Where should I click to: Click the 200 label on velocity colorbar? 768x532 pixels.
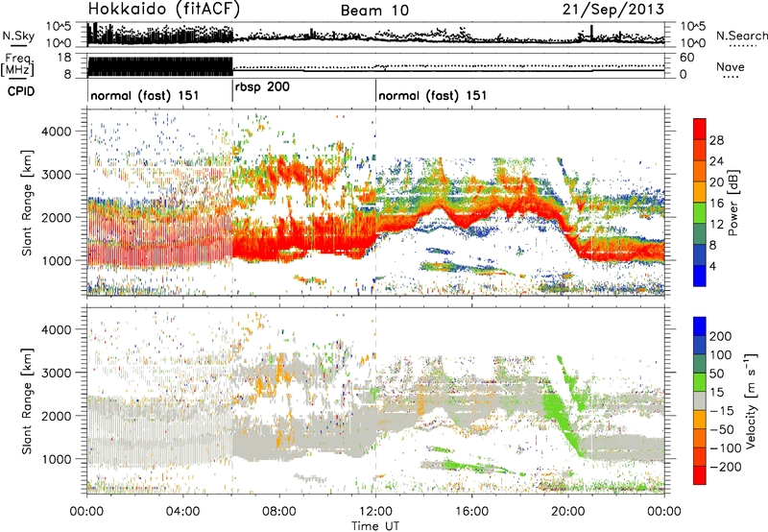[721, 336]
